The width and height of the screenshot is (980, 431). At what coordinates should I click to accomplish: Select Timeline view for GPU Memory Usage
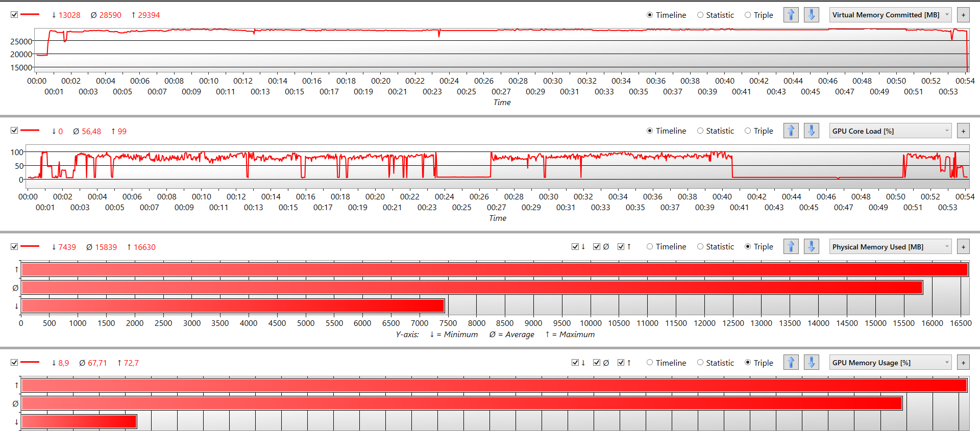pos(667,363)
